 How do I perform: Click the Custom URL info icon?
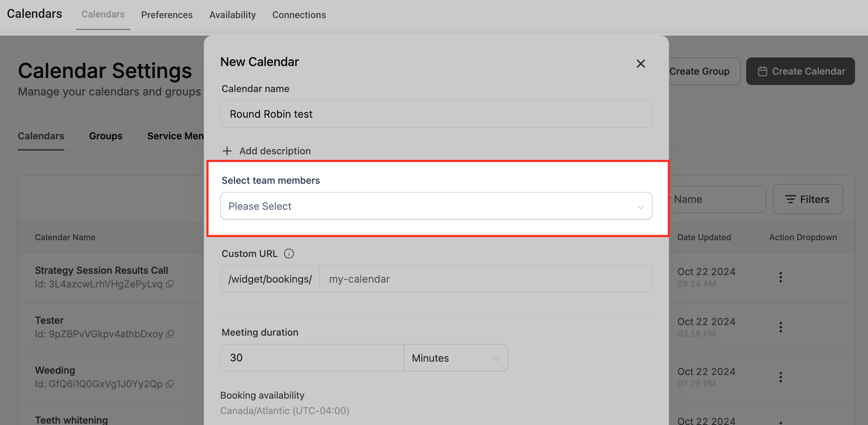(x=289, y=254)
